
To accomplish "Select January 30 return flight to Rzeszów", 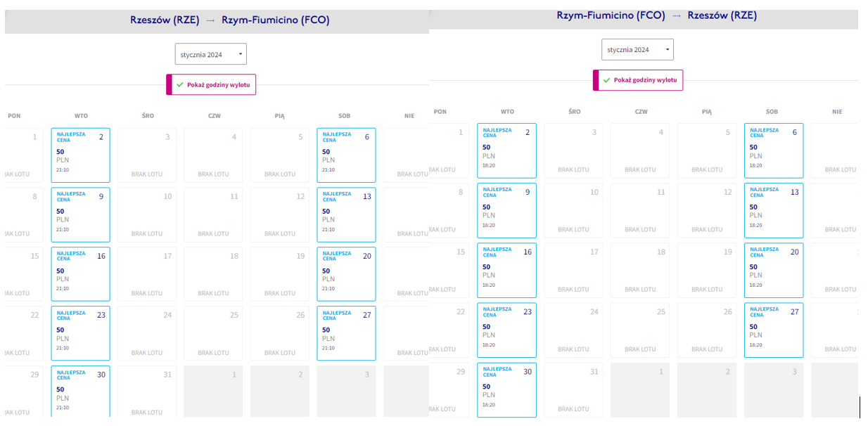I will (506, 389).
